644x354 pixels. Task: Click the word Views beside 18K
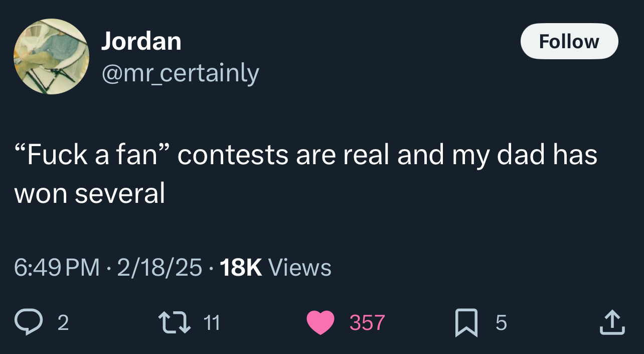pyautogui.click(x=300, y=267)
